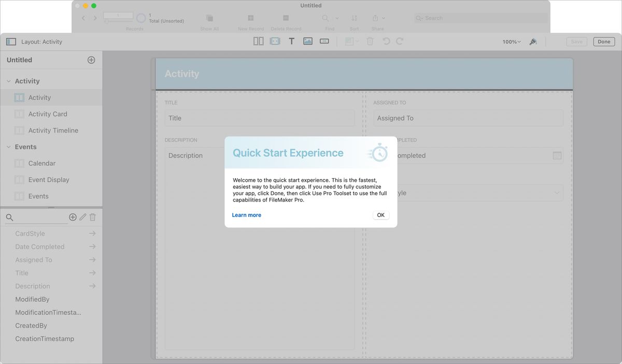Open the Learn more link
The height and width of the screenshot is (364, 622).
(246, 215)
